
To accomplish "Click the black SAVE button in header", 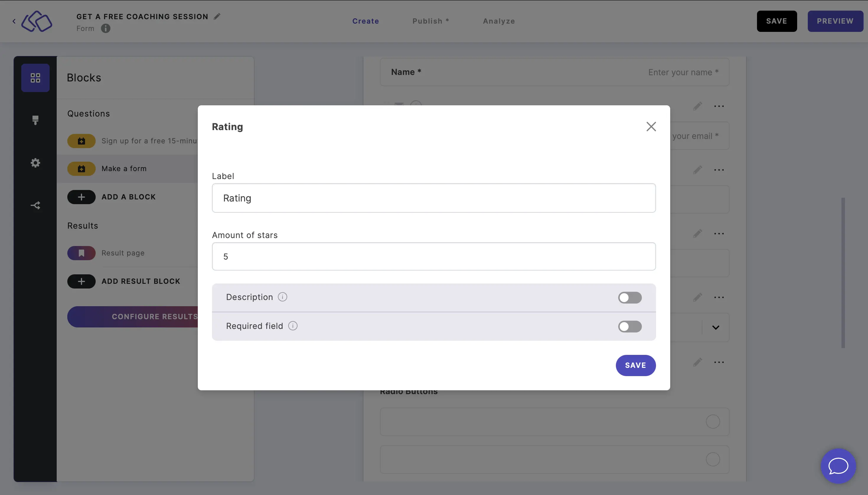I will (776, 21).
